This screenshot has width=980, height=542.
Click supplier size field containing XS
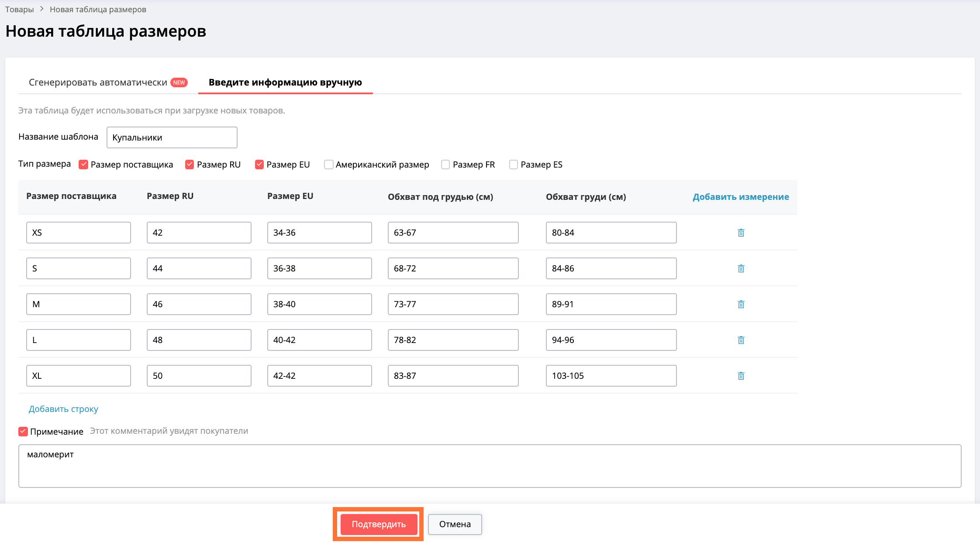pos(79,233)
